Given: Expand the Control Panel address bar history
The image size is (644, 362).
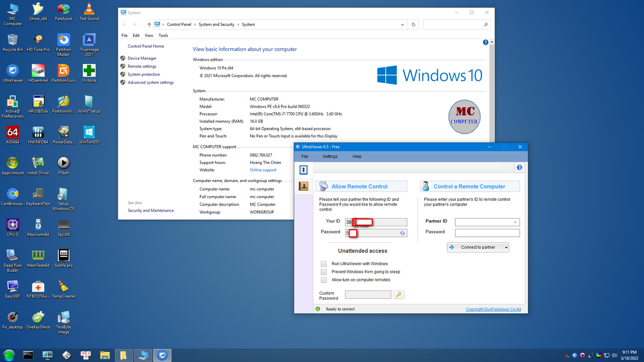Looking at the screenshot, I should point(403,24).
